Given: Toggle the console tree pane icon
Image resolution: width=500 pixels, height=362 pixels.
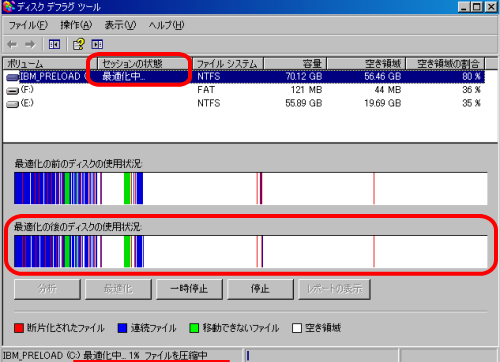Looking at the screenshot, I should pyautogui.click(x=54, y=44).
